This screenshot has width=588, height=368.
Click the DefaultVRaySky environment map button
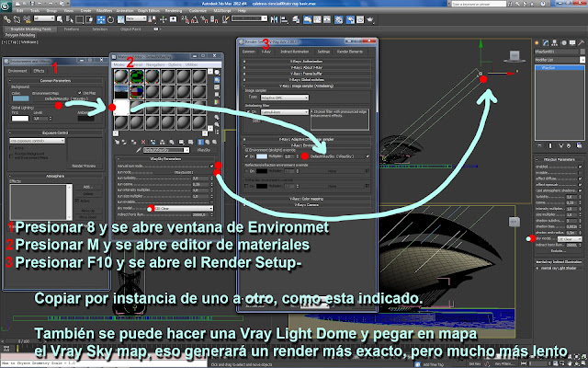66,98
